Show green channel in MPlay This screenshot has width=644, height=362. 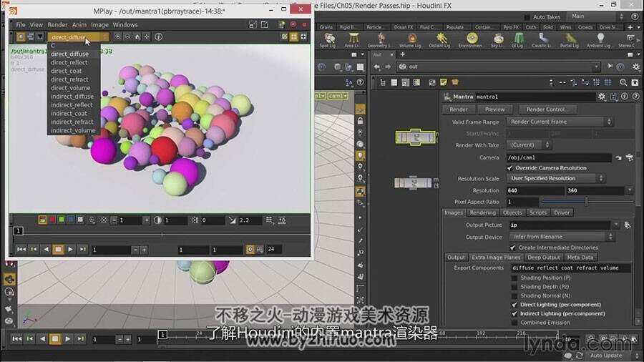tap(62, 220)
